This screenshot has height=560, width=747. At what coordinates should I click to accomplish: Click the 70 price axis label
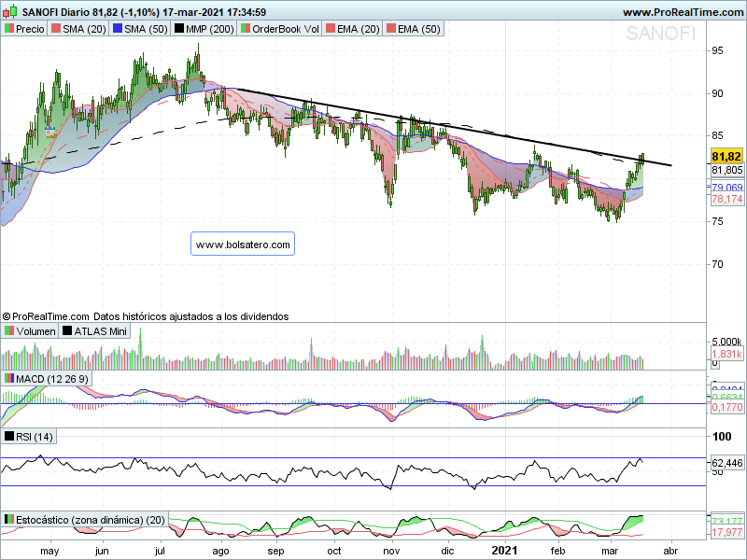pos(717,264)
